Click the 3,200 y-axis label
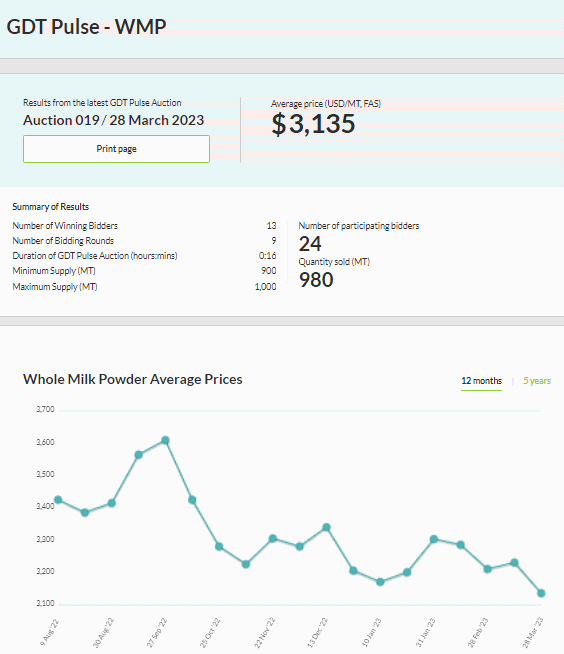Image resolution: width=564 pixels, height=654 pixels. pos(45,571)
